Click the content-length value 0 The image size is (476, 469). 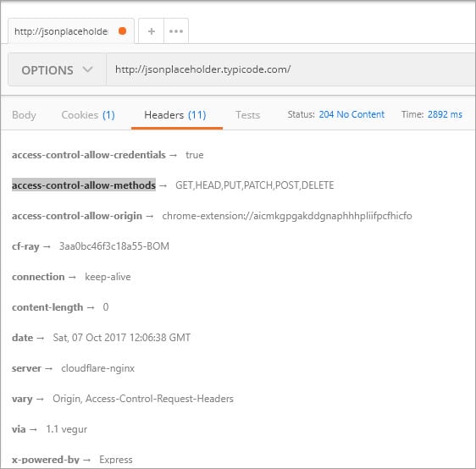click(x=106, y=307)
